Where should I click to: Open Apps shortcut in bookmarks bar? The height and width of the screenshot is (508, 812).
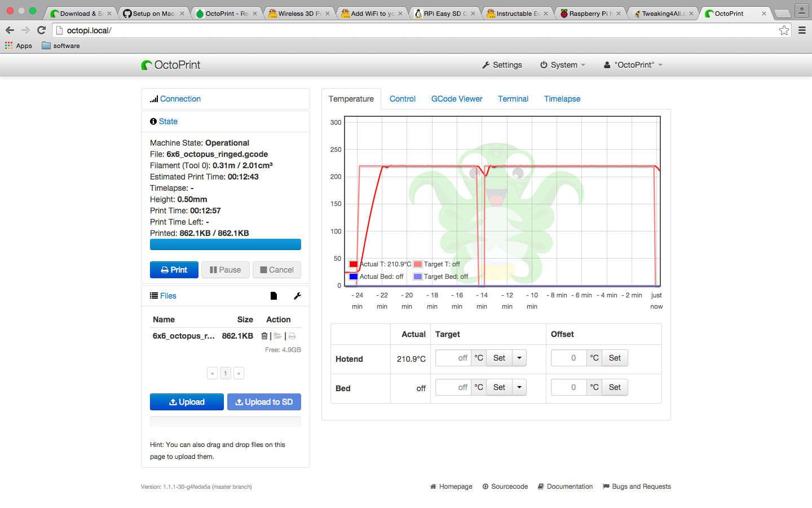coord(19,46)
